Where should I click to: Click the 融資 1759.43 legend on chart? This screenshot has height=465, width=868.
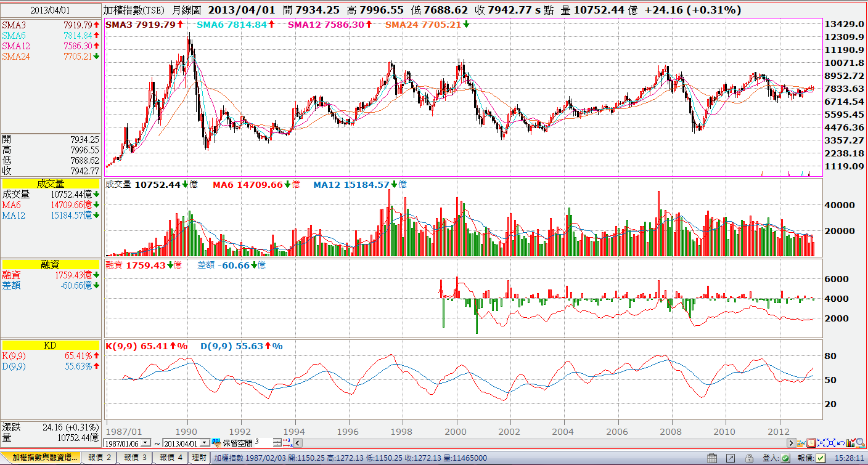144,265
